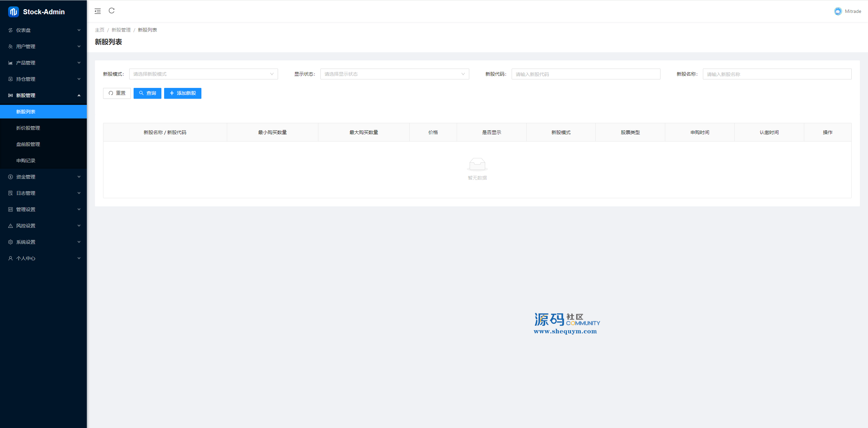868x428 pixels.
Task: Click the 申购时间 column header
Action: [700, 132]
